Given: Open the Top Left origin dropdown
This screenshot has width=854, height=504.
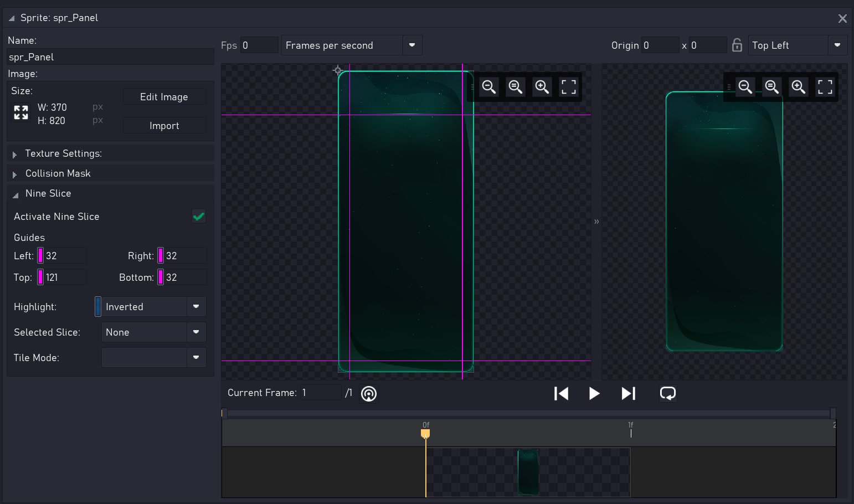Looking at the screenshot, I should [x=837, y=45].
